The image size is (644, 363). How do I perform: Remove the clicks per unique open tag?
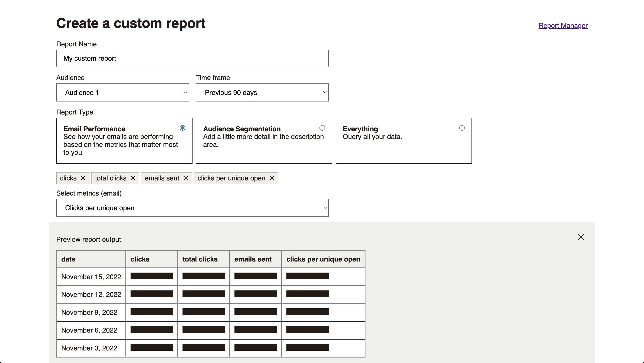(x=272, y=178)
